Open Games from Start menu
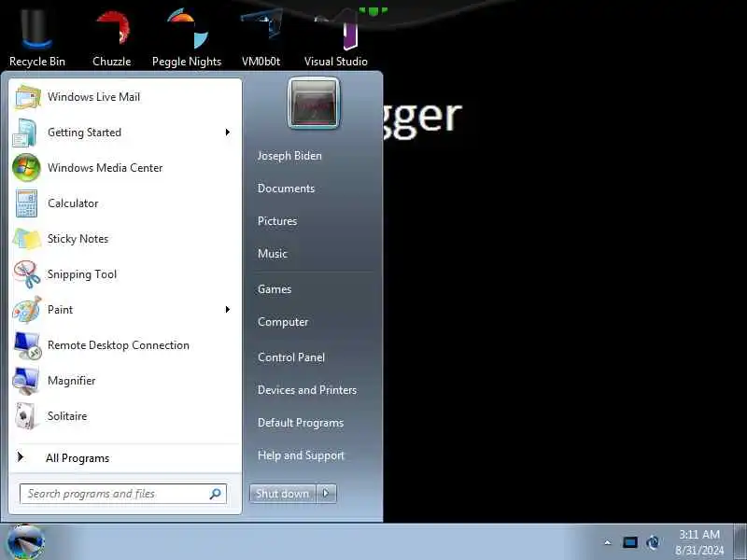Viewport: 747px width, 560px height. click(275, 289)
